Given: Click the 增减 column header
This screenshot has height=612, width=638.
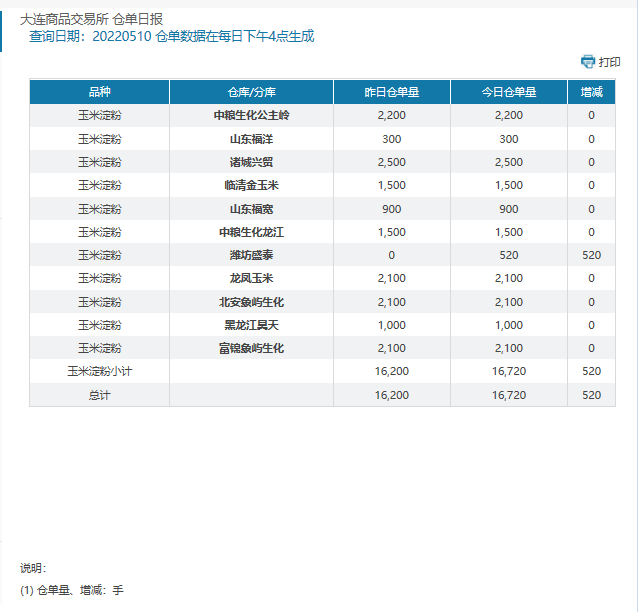Looking at the screenshot, I should pyautogui.click(x=591, y=92).
